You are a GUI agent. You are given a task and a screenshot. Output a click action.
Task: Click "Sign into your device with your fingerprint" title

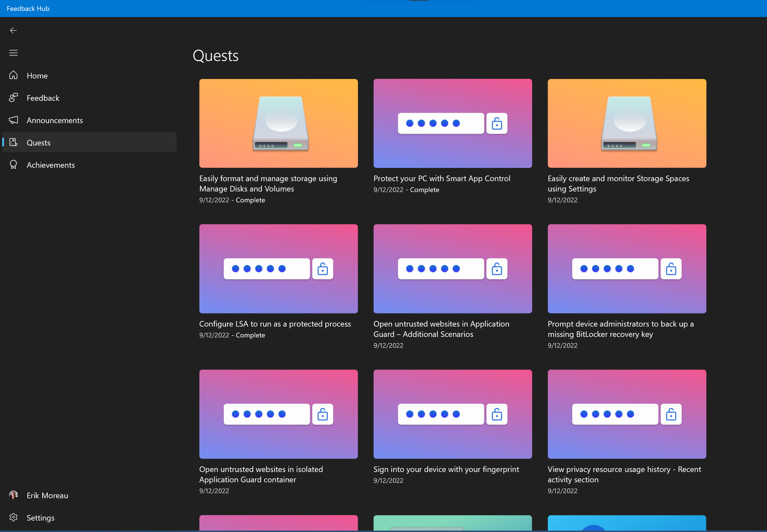point(446,469)
